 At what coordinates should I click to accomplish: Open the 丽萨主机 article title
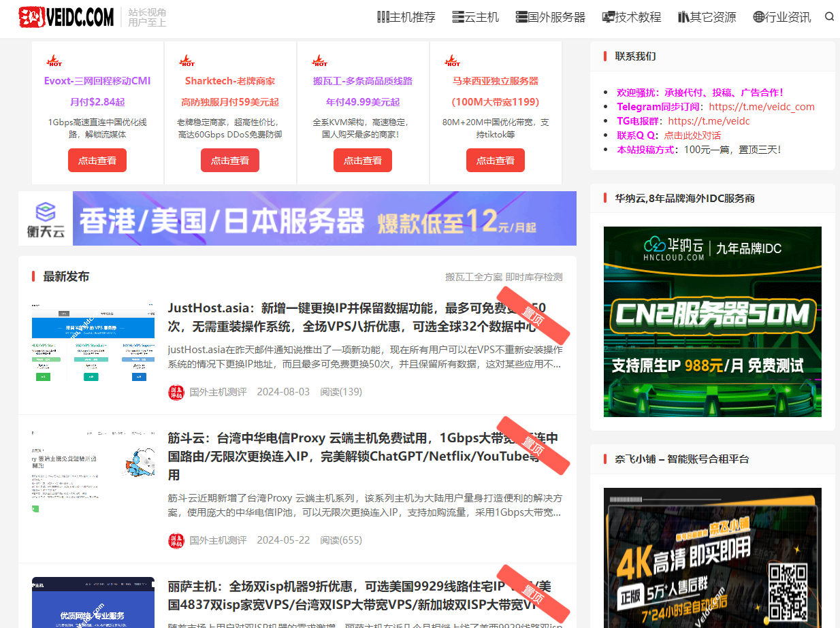pyautogui.click(x=360, y=595)
